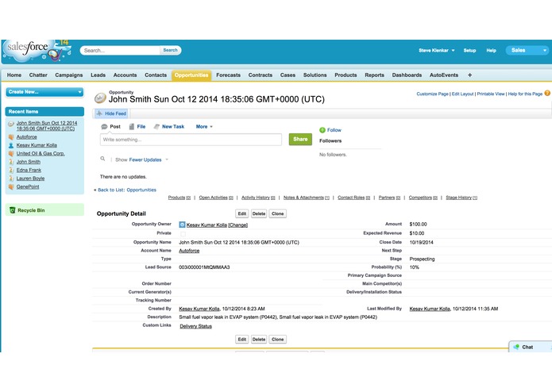Click the owner avatar icon in Opportunity Owner field
The width and height of the screenshot is (552, 392).
click(182, 225)
